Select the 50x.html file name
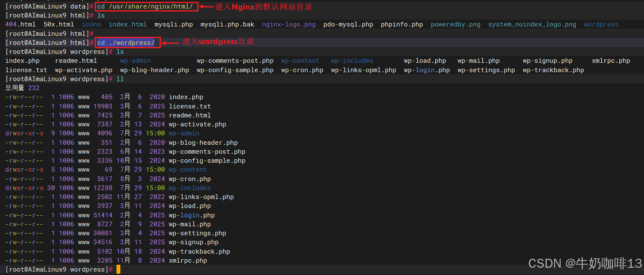The height and width of the screenshot is (275, 644). (58, 24)
